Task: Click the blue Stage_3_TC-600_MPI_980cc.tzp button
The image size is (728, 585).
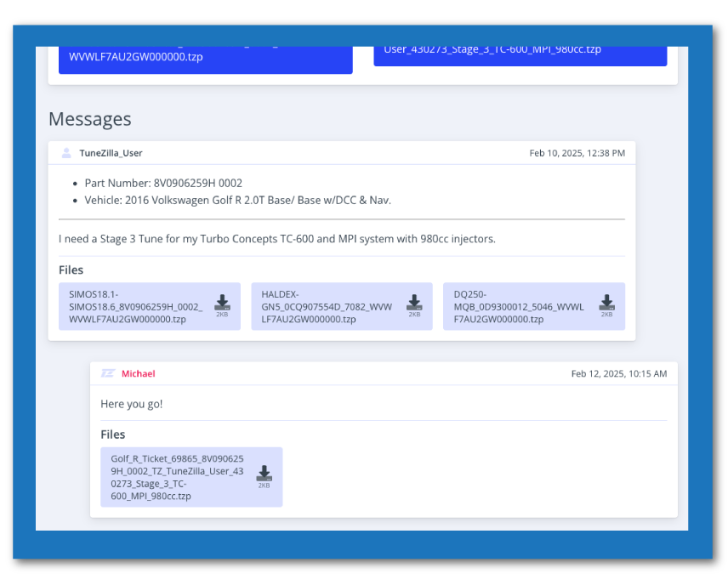Action: (520, 56)
